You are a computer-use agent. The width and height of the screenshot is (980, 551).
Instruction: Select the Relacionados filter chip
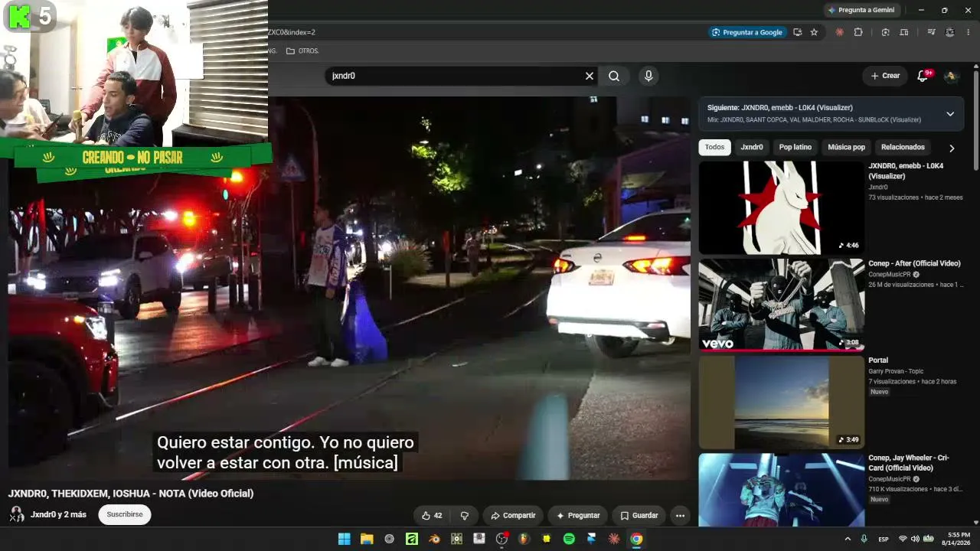pos(903,147)
